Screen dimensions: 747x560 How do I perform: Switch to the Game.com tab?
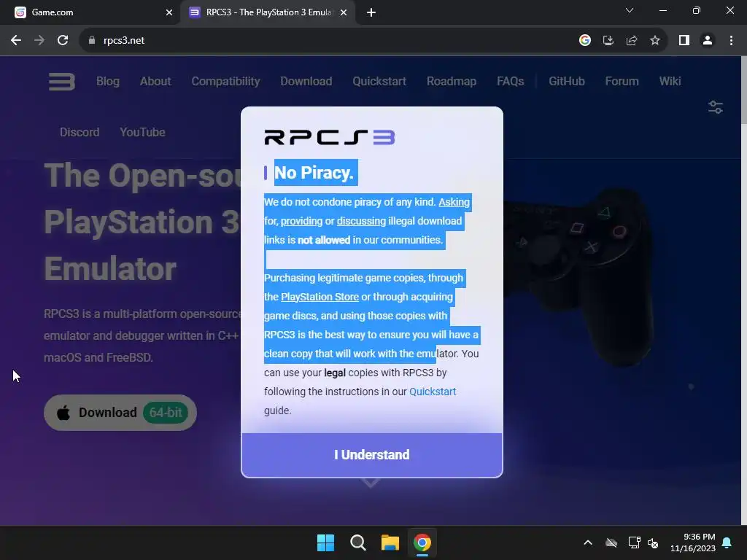[x=90, y=12]
